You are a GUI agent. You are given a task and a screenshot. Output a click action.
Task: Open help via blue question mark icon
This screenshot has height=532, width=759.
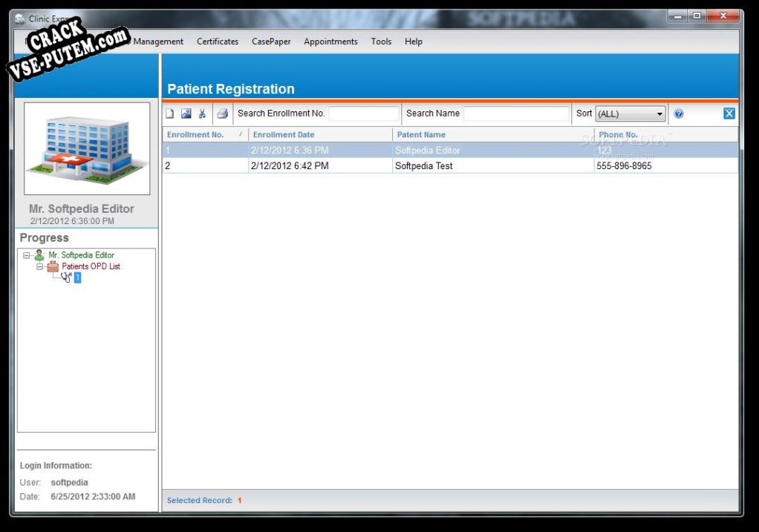pos(678,114)
